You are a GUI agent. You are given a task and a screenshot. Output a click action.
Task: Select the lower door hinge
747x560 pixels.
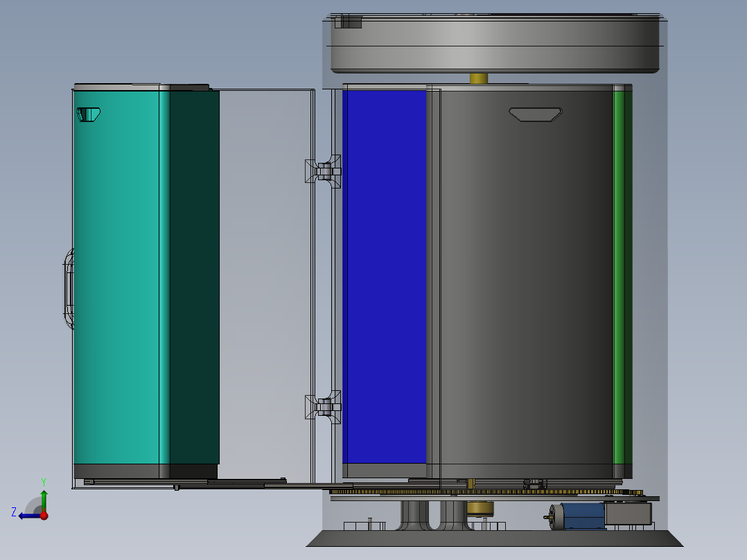tap(324, 407)
